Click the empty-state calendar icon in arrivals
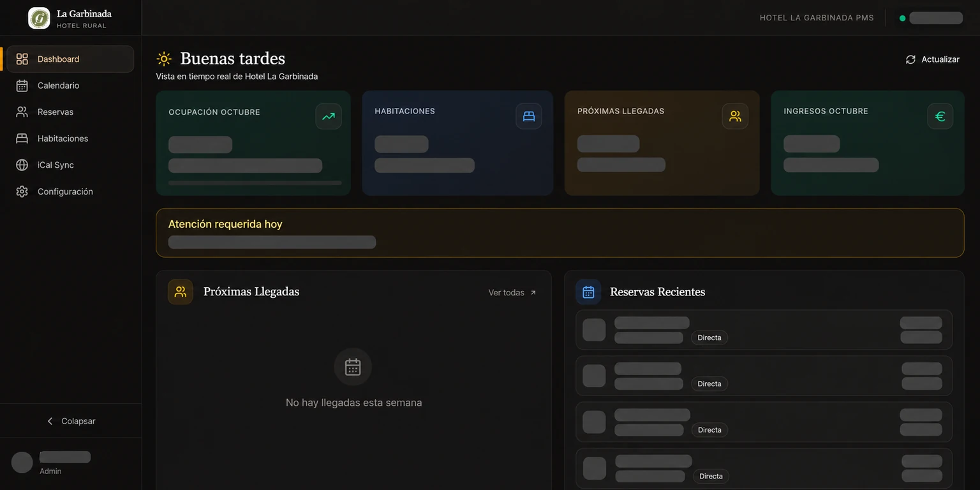The width and height of the screenshot is (980, 490). 353,367
